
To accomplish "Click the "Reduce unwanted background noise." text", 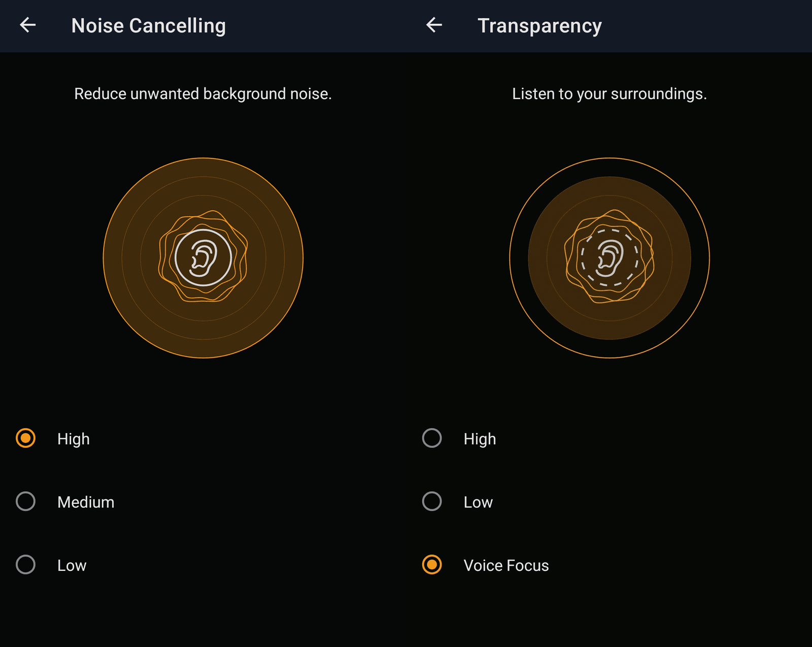I will point(203,94).
